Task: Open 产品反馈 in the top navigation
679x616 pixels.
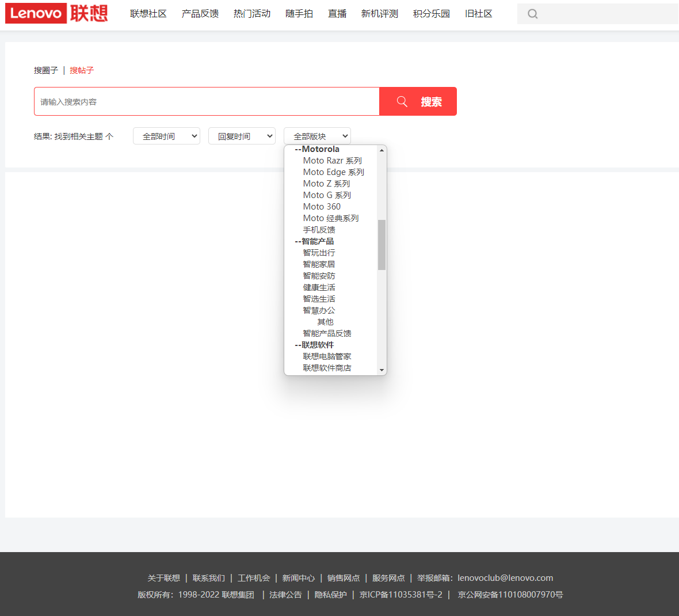Action: pos(200,14)
